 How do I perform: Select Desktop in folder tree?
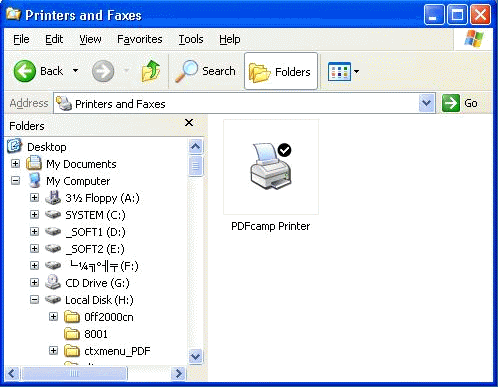coord(47,147)
